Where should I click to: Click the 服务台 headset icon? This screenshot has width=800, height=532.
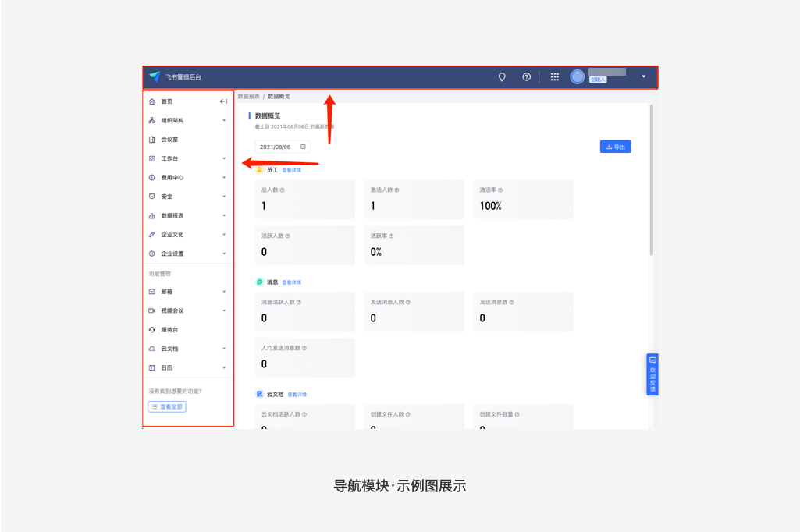(x=152, y=330)
